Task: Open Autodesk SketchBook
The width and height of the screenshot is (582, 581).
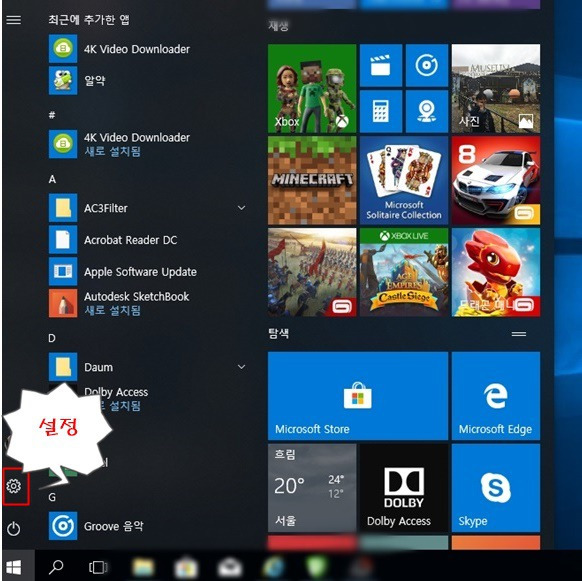Action: tap(119, 303)
